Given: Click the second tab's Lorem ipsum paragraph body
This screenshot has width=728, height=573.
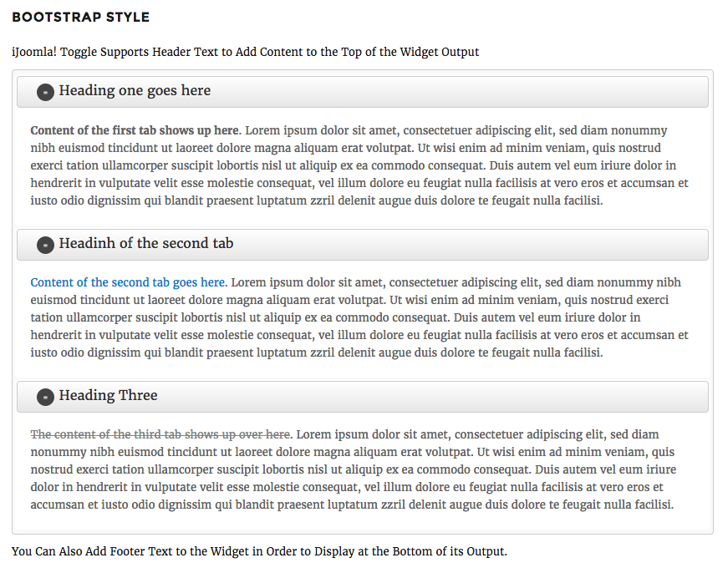Looking at the screenshot, I should pos(359,317).
